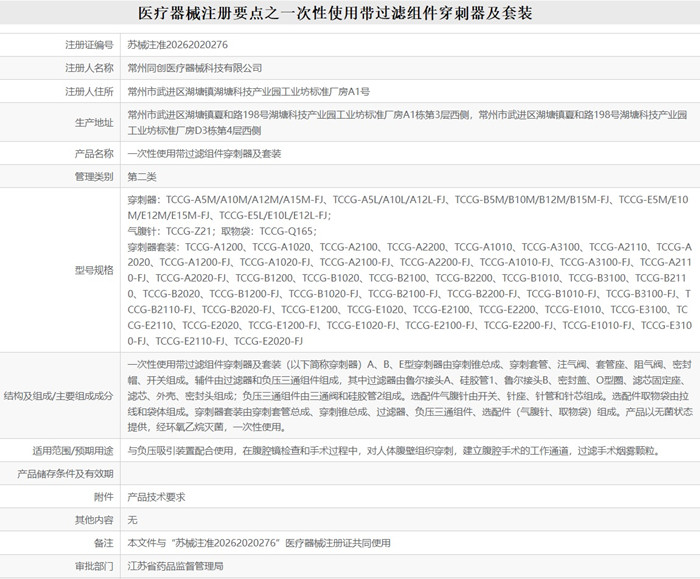Select the 气腹针 TCCG-Z21 line
Screen dimensions: 700x579
(x=222, y=231)
